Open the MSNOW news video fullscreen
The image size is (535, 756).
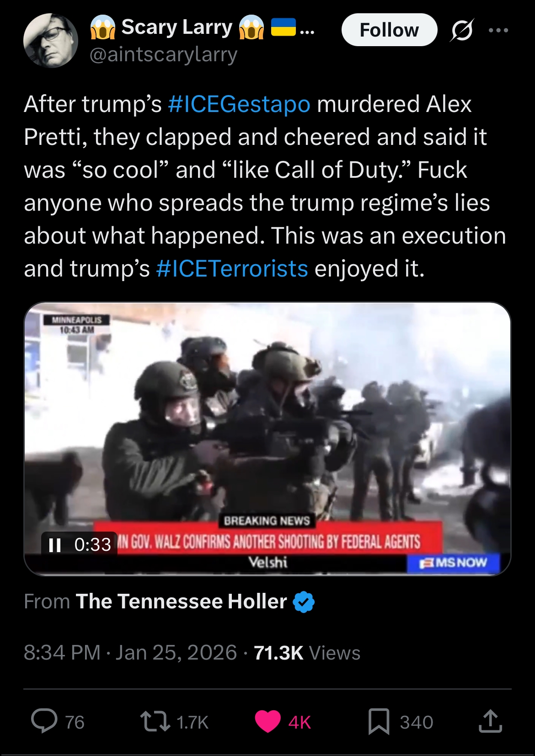[267, 438]
